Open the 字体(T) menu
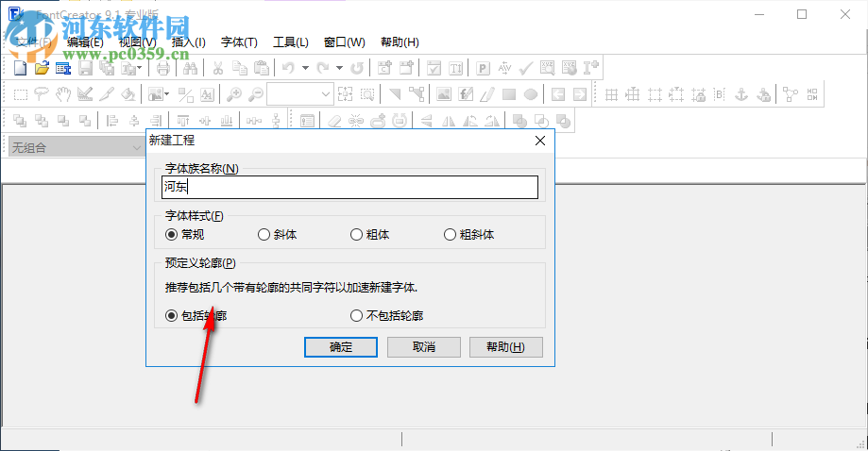 (x=239, y=42)
